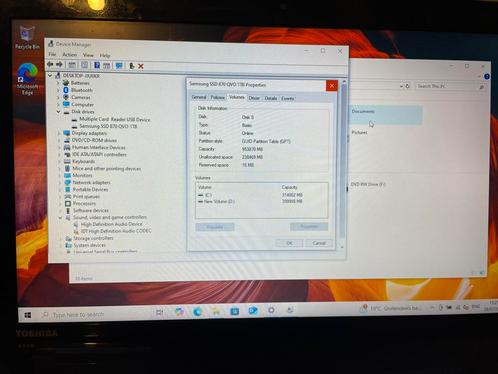Click the Display adapters icon
This screenshot has width=498, height=374.
[x=67, y=133]
